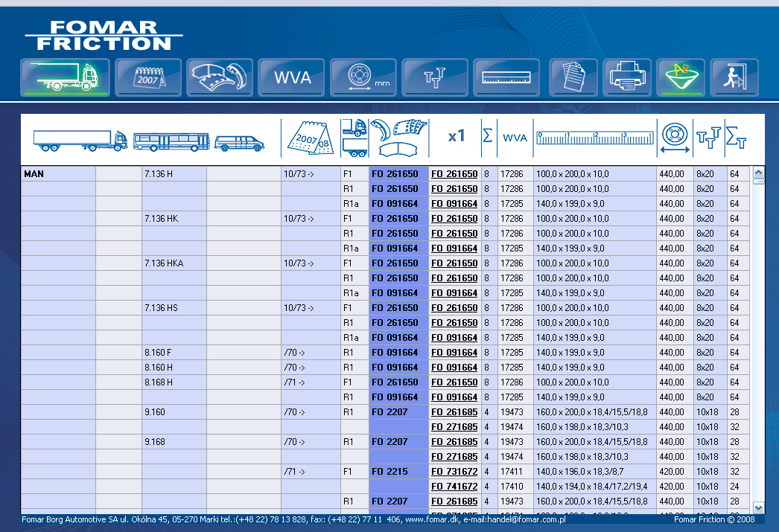Image resolution: width=779 pixels, height=532 pixels.
Task: Click FO 2207 set cell in 9.160 row
Action: [x=398, y=412]
